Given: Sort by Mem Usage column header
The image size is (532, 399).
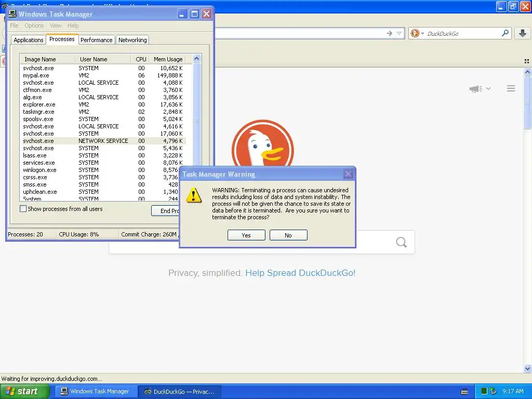Looking at the screenshot, I should pos(168,59).
